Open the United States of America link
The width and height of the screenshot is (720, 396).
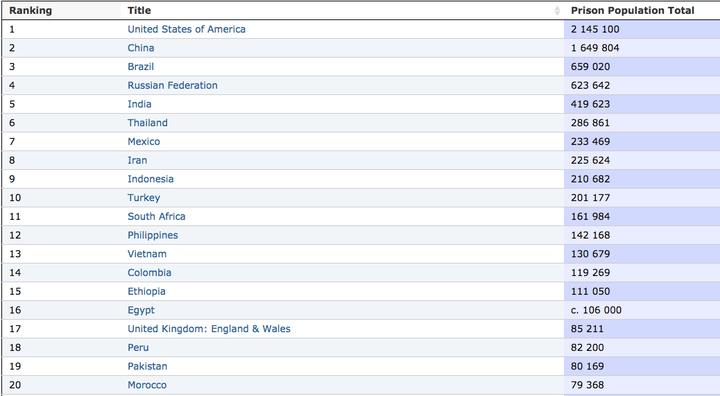point(186,29)
